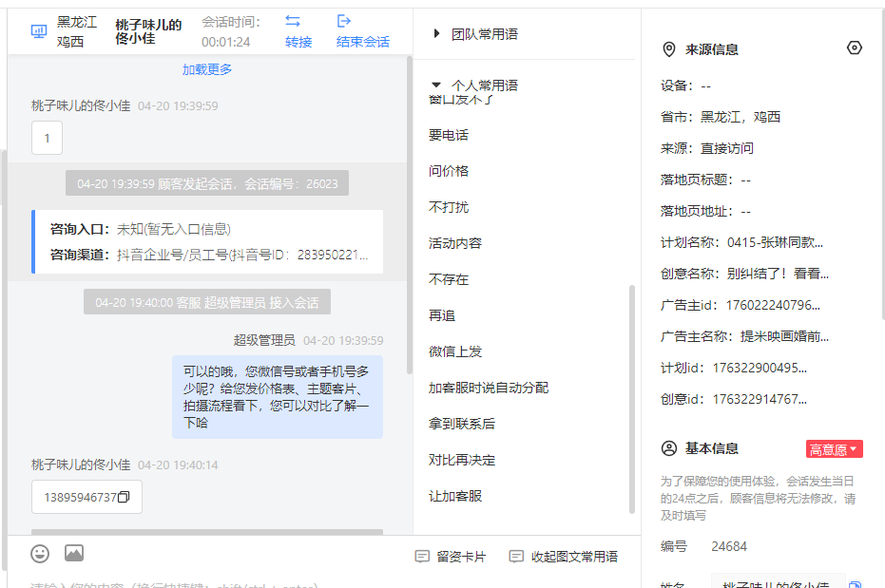Image resolution: width=885 pixels, height=588 pixels.
Task: Copy phone number 13895946737 with copy icon
Action: (x=124, y=497)
